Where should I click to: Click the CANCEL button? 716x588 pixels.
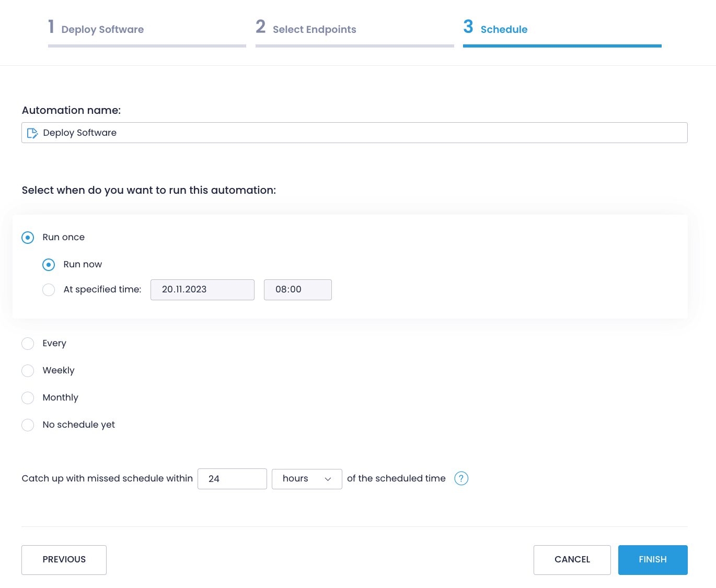572,559
